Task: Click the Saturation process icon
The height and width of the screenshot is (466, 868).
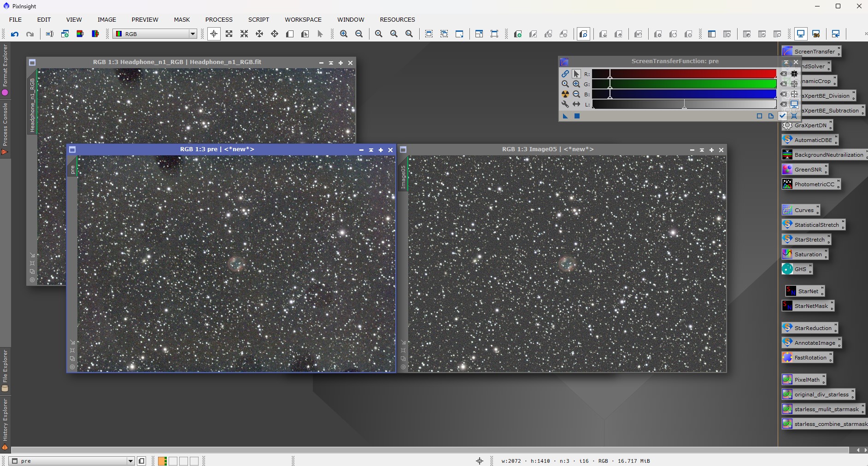Action: (804, 254)
